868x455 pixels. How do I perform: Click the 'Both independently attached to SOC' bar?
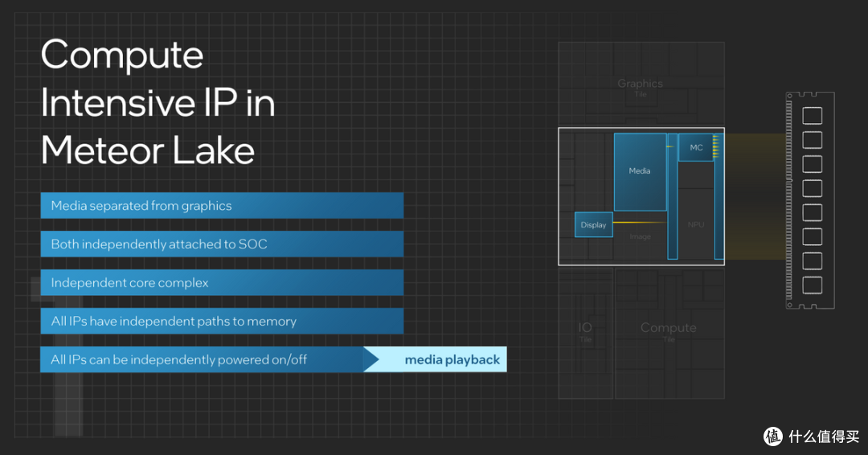click(x=222, y=244)
